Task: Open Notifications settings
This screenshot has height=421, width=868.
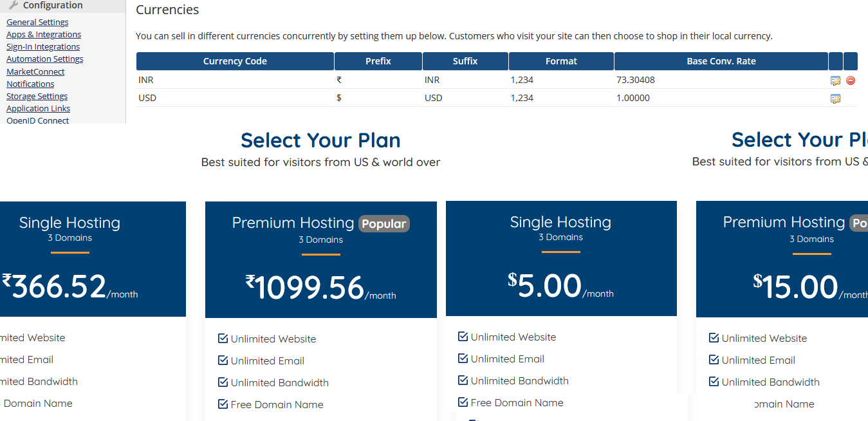Action: 30,84
